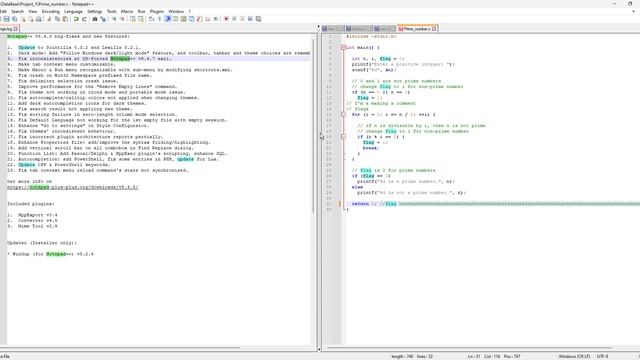Toggle the Document Map panel icon
The height and width of the screenshot is (360, 640).
click(183, 19)
